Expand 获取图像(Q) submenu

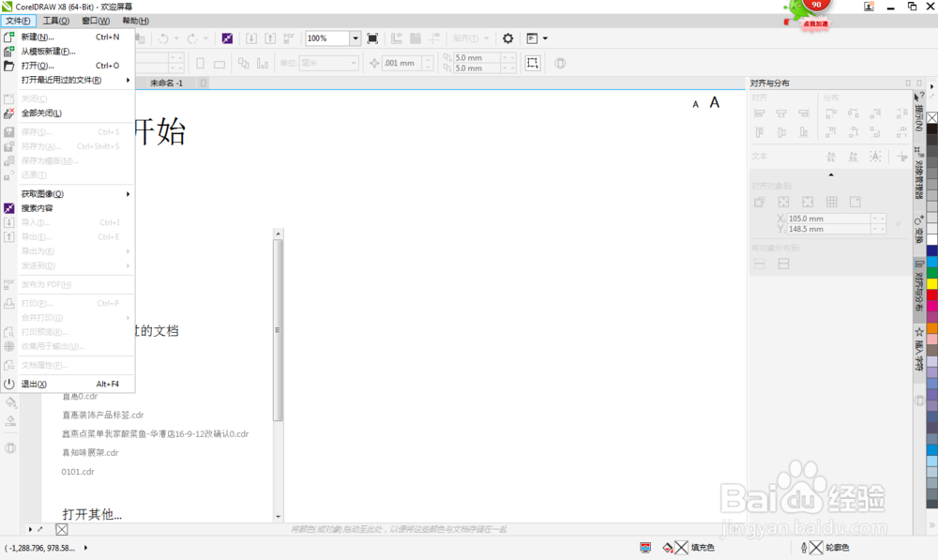point(68,194)
